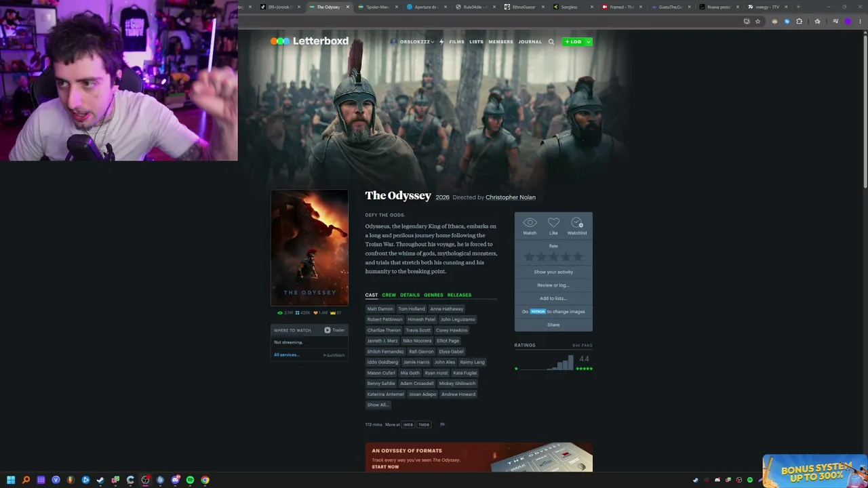
Task: Add The Odyssey to watchlist
Action: (577, 226)
